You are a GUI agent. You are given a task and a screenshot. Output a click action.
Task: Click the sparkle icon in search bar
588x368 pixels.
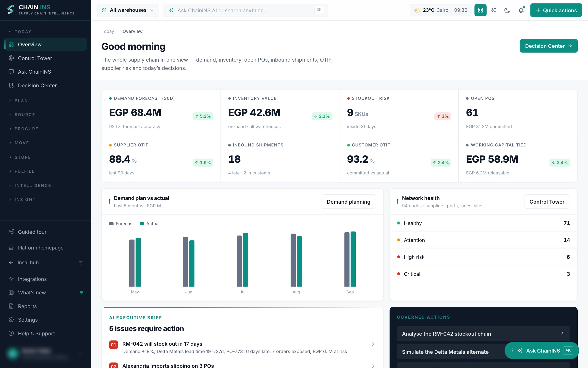coord(171,10)
